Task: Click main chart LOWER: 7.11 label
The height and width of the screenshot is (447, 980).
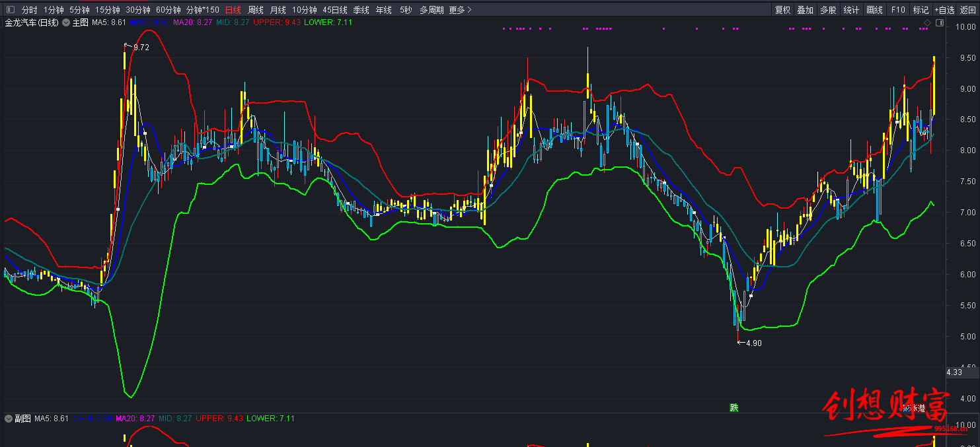Action: 328,22
